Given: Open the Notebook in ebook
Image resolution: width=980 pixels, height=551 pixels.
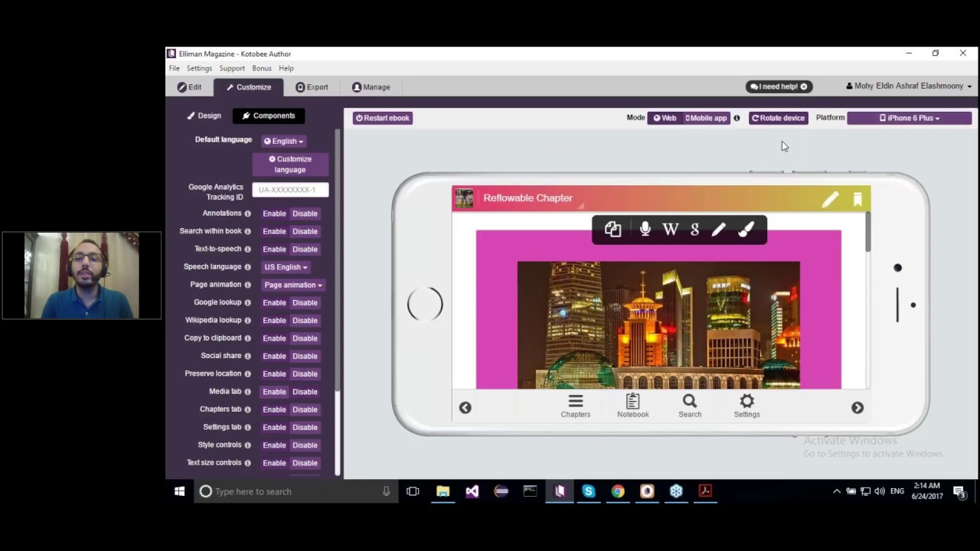Looking at the screenshot, I should click(x=632, y=406).
